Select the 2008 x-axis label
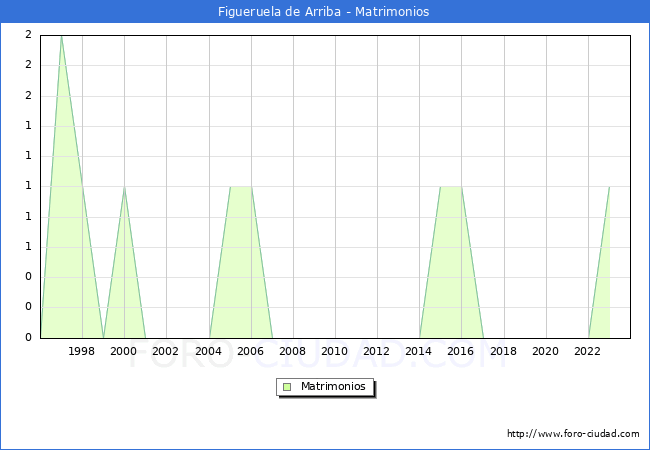The width and height of the screenshot is (650, 450). pyautogui.click(x=292, y=351)
